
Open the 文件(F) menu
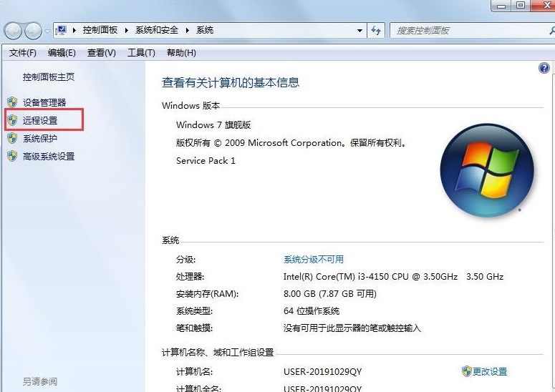22,53
